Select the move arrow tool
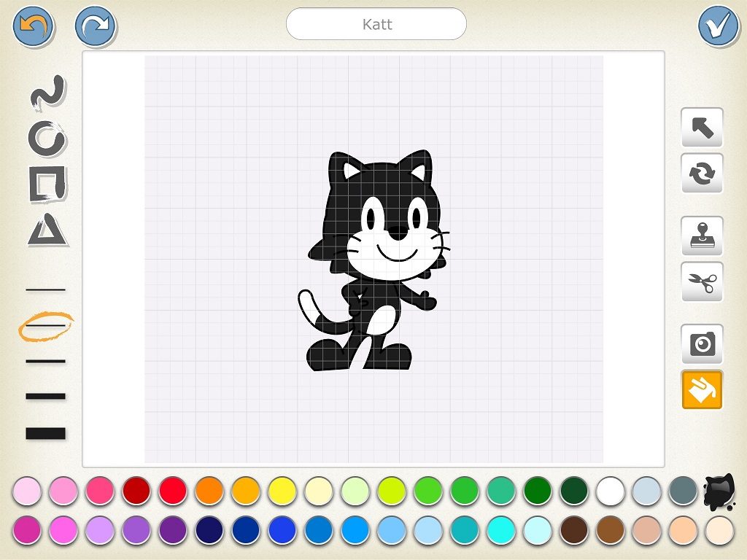 coord(703,127)
